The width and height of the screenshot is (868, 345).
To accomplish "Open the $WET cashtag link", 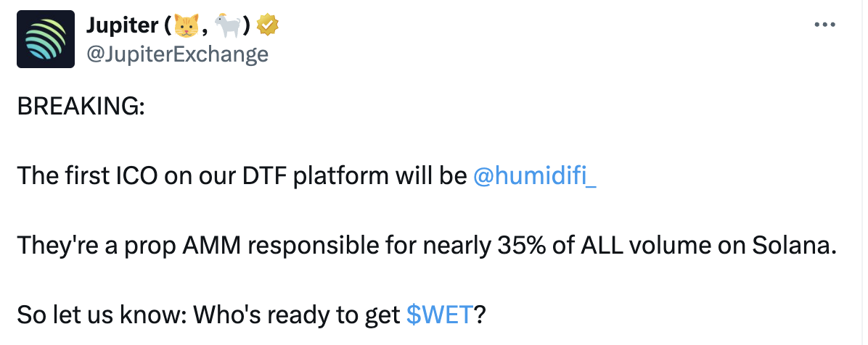I will (440, 314).
